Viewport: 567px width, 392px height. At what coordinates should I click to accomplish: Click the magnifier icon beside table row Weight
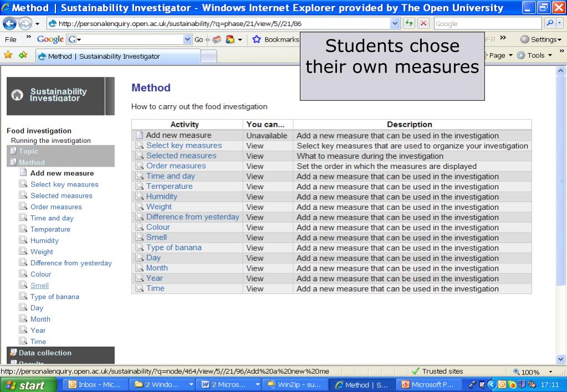pos(140,207)
